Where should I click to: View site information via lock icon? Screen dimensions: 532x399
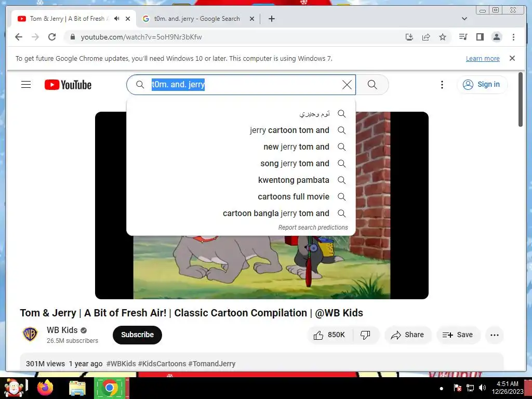tap(72, 37)
